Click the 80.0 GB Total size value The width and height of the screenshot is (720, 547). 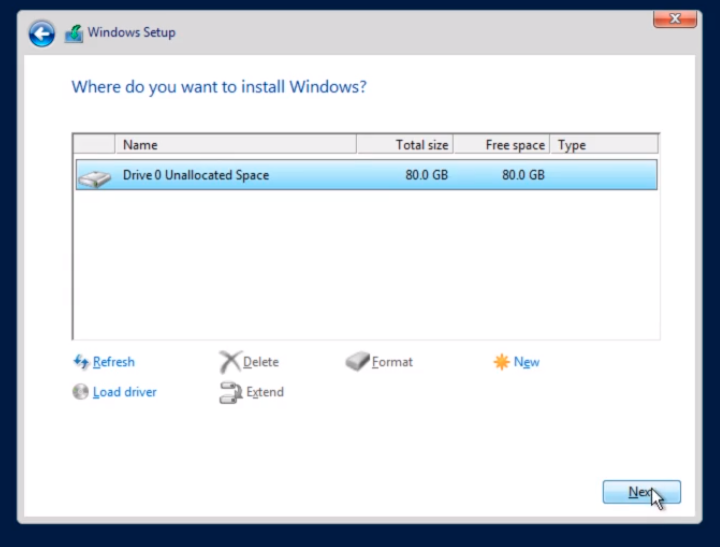426,175
